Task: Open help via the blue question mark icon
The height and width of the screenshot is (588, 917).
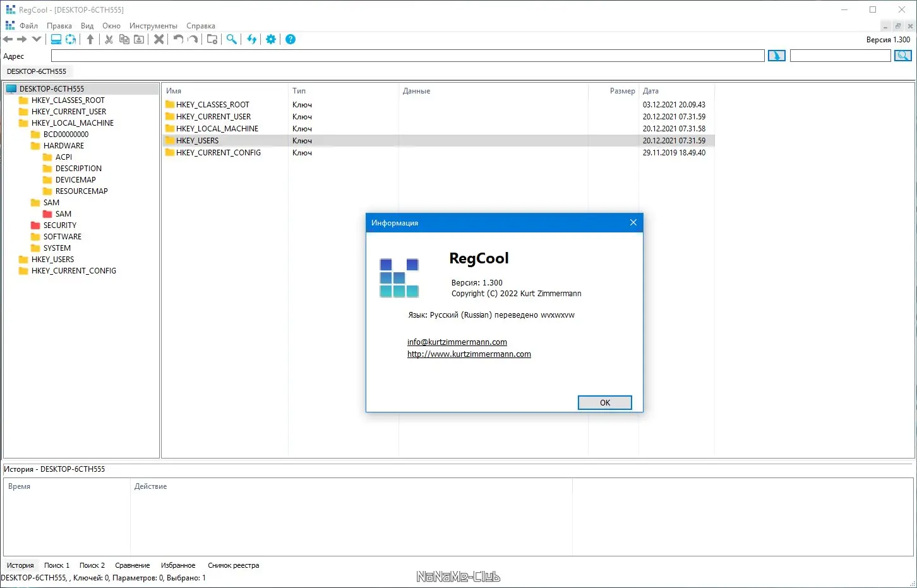Action: (291, 39)
